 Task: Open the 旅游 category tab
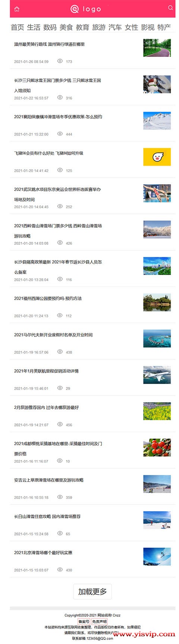(x=99, y=27)
